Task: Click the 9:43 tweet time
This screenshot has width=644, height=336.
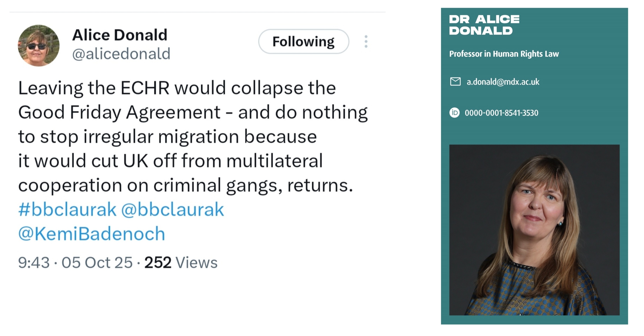Action: pyautogui.click(x=34, y=262)
